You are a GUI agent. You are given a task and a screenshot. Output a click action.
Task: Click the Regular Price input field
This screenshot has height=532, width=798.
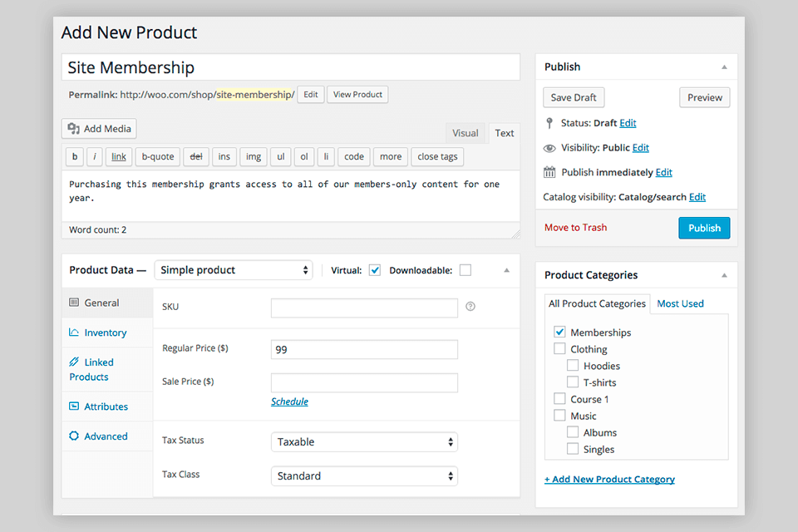pos(364,350)
